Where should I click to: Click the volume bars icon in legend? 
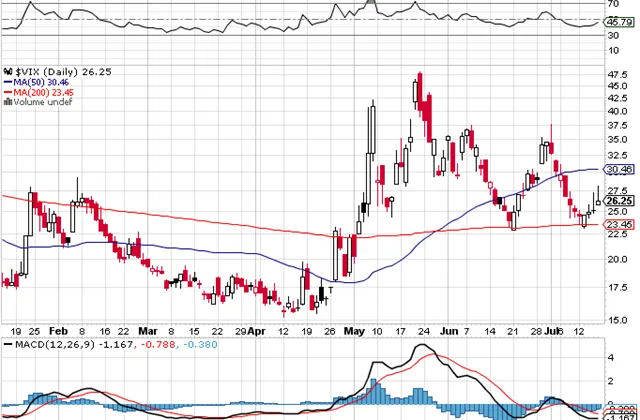[6, 102]
